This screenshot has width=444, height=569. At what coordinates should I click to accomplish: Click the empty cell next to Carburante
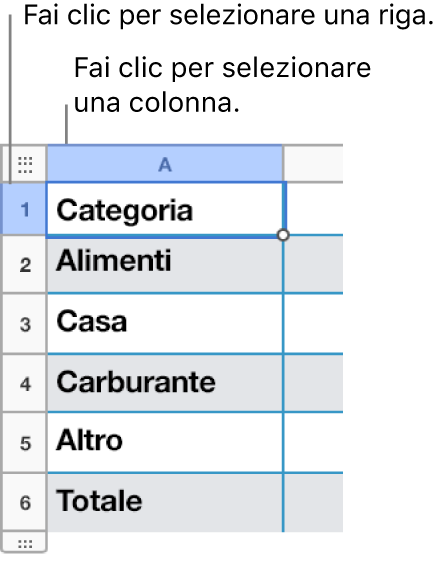pyautogui.click(x=313, y=383)
